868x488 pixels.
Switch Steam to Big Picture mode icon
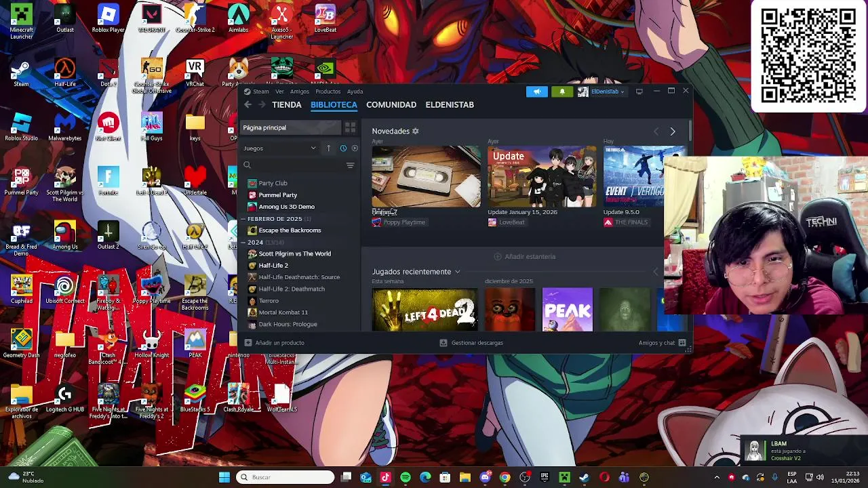coord(639,91)
